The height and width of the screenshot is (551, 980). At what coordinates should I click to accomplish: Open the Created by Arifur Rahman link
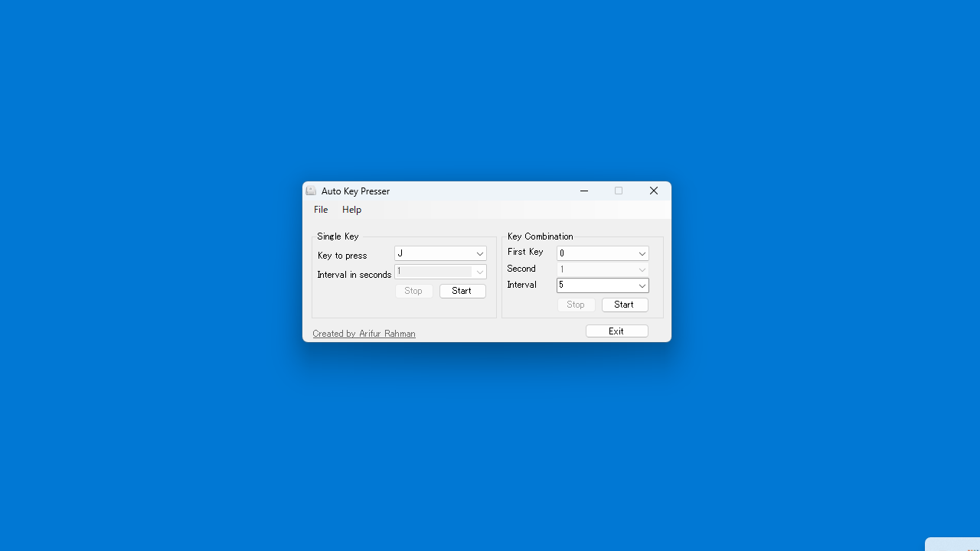click(x=364, y=334)
